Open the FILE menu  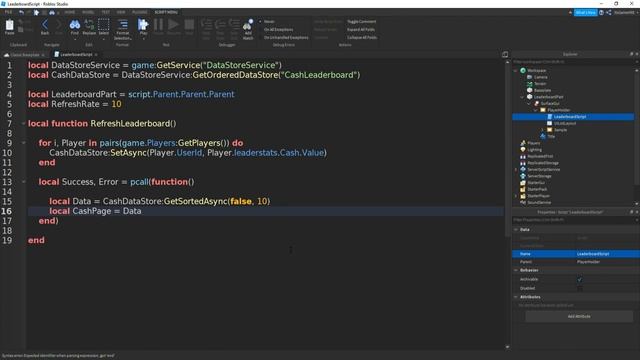[x=8, y=13]
